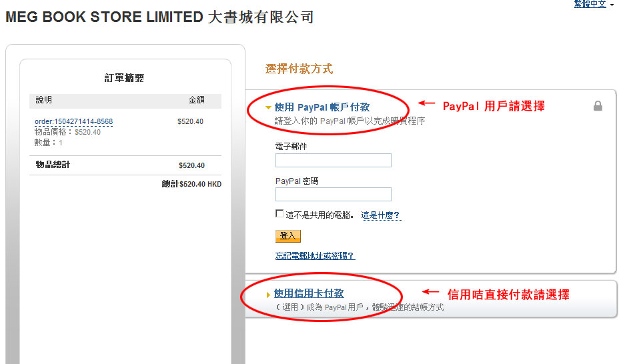
Task: Click the red arrow beside 信用咭直接付款
Action: point(430,292)
